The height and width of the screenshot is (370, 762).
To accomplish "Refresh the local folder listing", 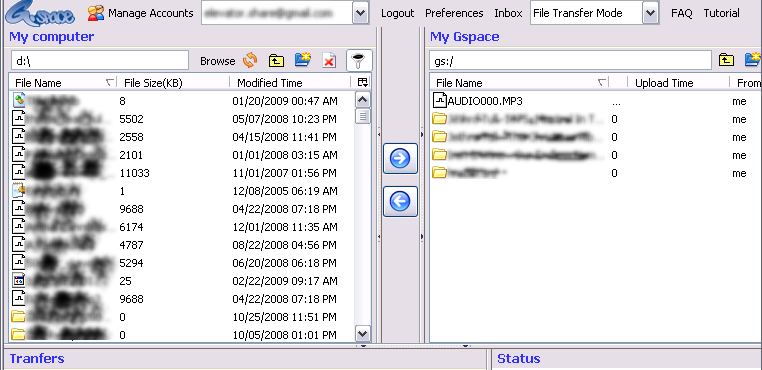I will (x=250, y=61).
